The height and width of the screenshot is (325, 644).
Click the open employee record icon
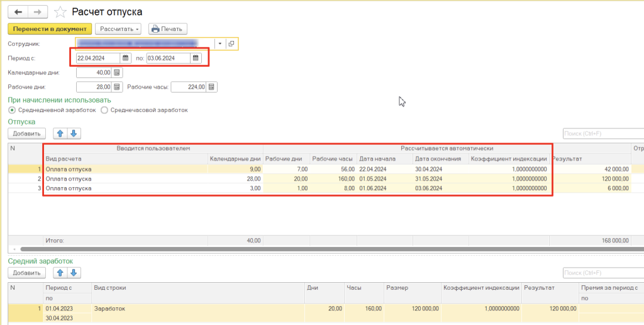[231, 43]
